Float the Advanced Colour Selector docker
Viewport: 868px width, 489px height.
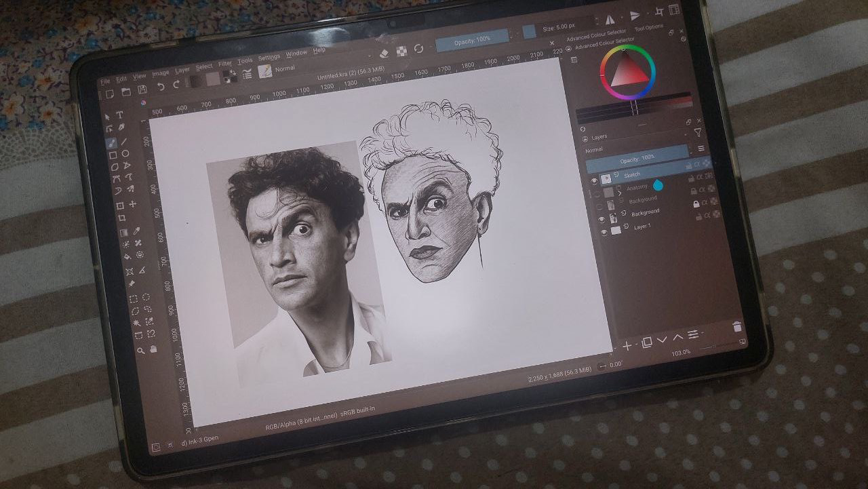671,33
